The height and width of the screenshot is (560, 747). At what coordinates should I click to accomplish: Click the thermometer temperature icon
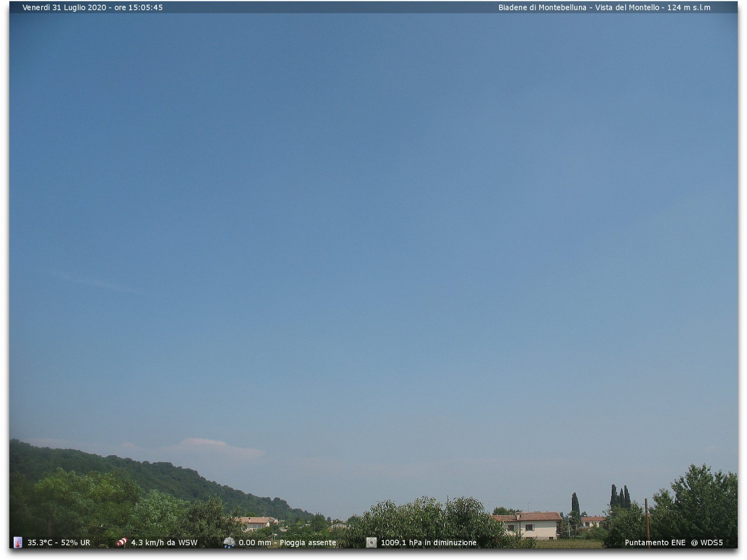tap(18, 542)
